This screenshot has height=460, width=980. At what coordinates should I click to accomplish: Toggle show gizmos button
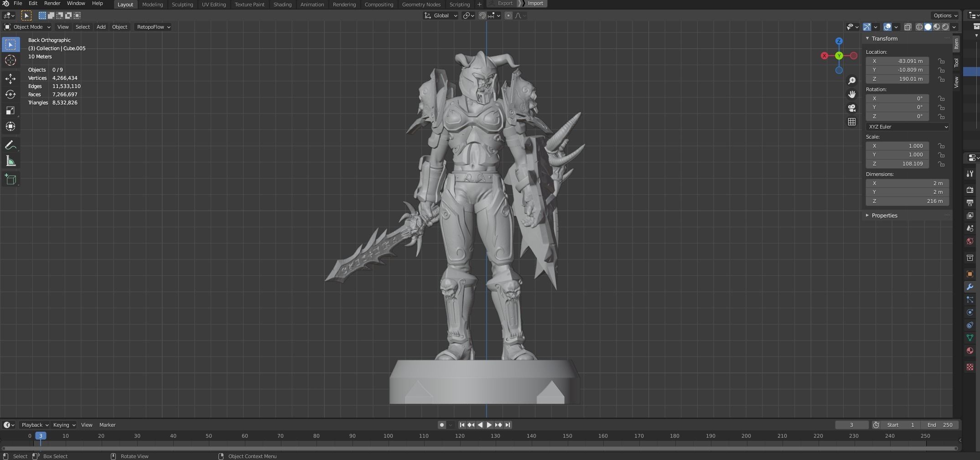click(867, 27)
